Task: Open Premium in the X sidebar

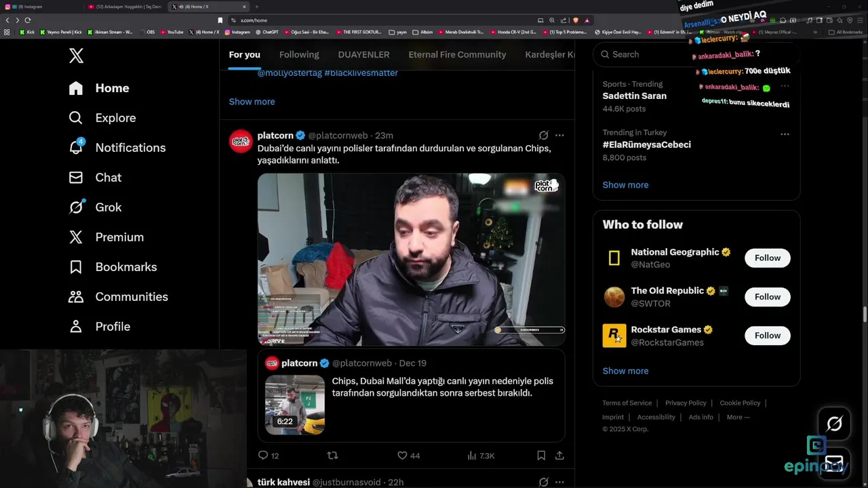Action: (x=106, y=237)
